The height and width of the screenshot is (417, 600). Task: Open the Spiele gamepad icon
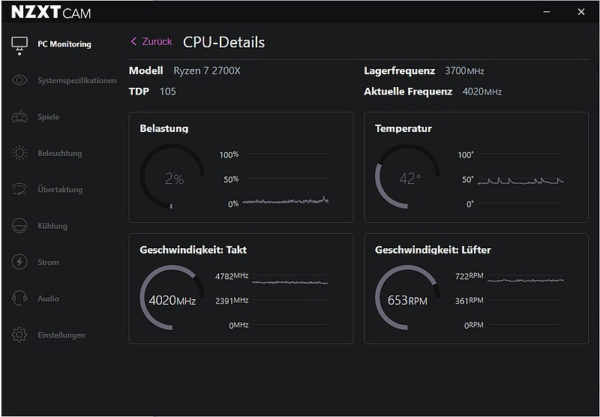[x=20, y=117]
